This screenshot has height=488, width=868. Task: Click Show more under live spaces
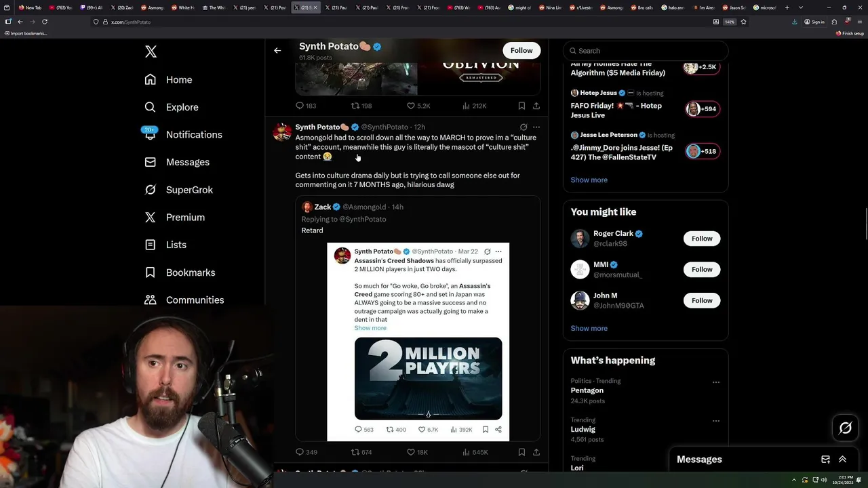click(589, 180)
